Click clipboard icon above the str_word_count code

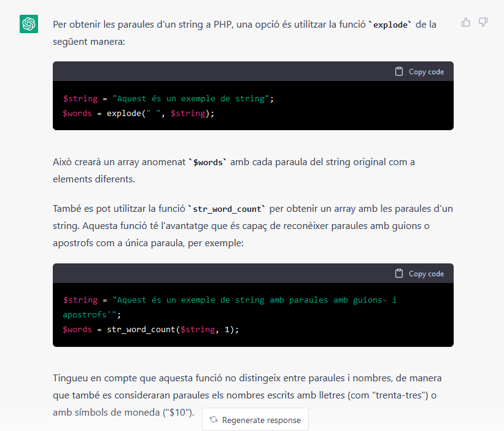click(x=399, y=274)
